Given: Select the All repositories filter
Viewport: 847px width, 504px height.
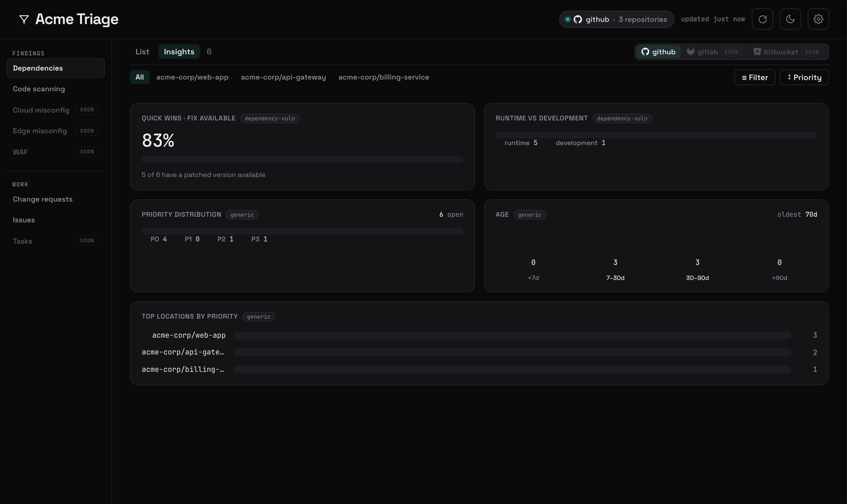Looking at the screenshot, I should (140, 77).
